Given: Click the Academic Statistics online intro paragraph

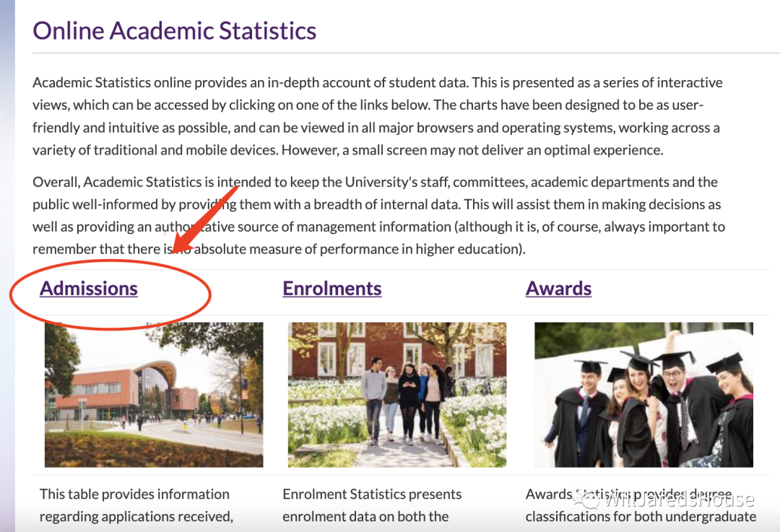Looking at the screenshot, I should coord(376,116).
